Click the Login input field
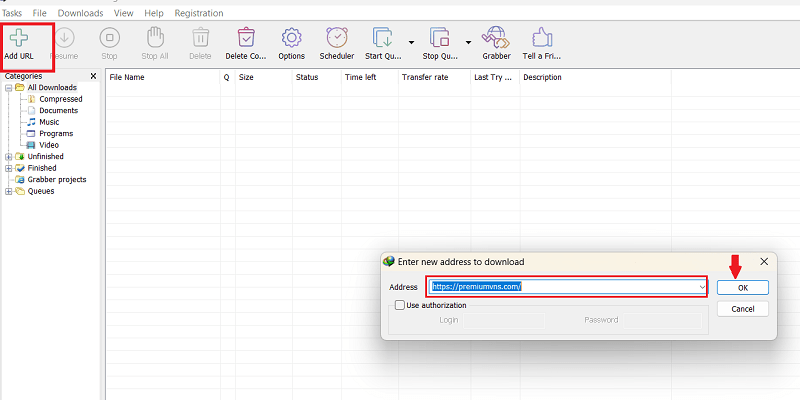This screenshot has height=400, width=800. point(504,320)
